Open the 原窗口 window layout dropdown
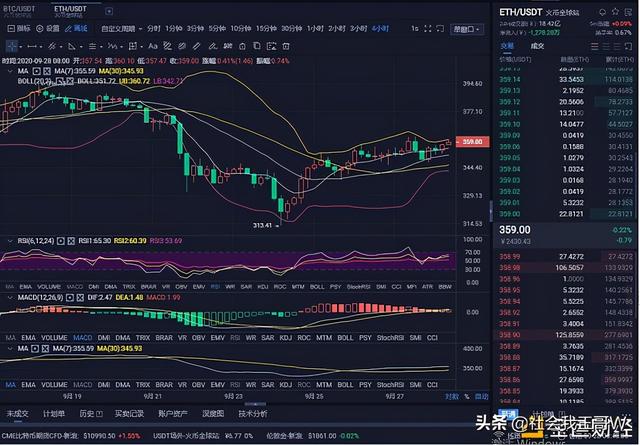The image size is (640, 445). coord(467,29)
